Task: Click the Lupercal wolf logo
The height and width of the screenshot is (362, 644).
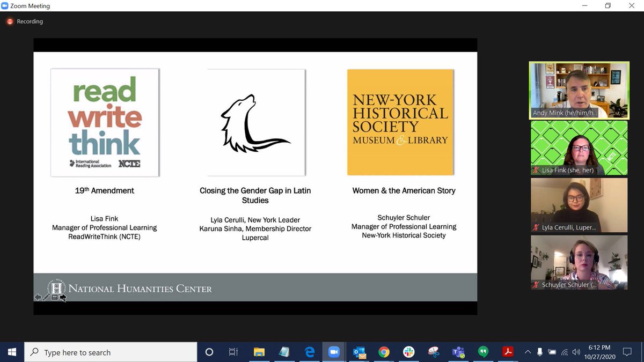Action: (256, 122)
